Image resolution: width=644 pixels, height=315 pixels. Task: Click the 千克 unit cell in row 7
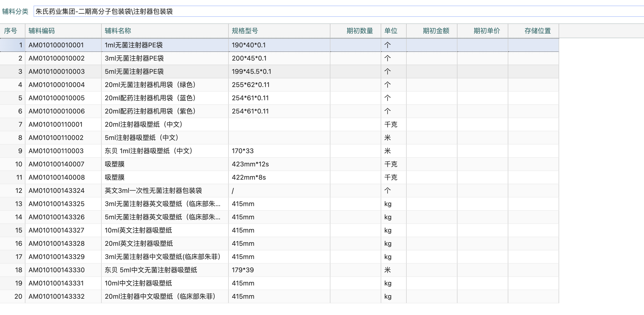pyautogui.click(x=391, y=124)
